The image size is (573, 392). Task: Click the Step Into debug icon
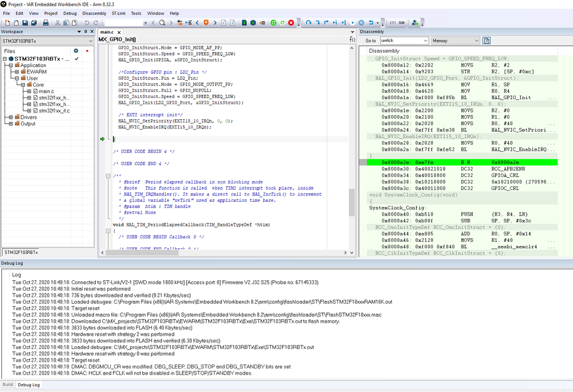(x=317, y=22)
